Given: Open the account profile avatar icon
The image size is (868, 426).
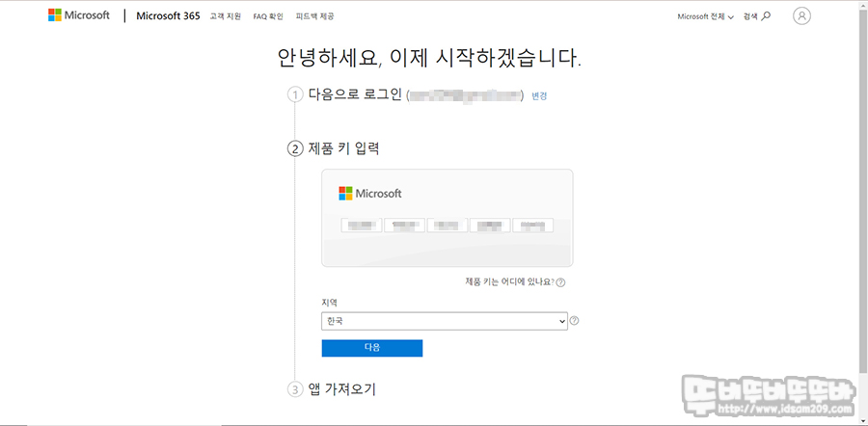Looking at the screenshot, I should tap(801, 16).
